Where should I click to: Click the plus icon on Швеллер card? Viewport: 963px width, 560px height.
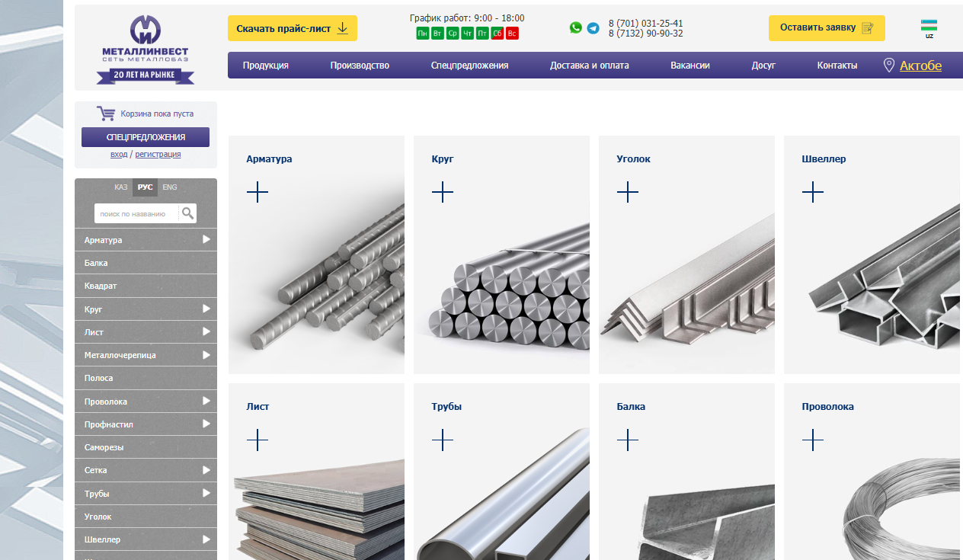coord(813,192)
